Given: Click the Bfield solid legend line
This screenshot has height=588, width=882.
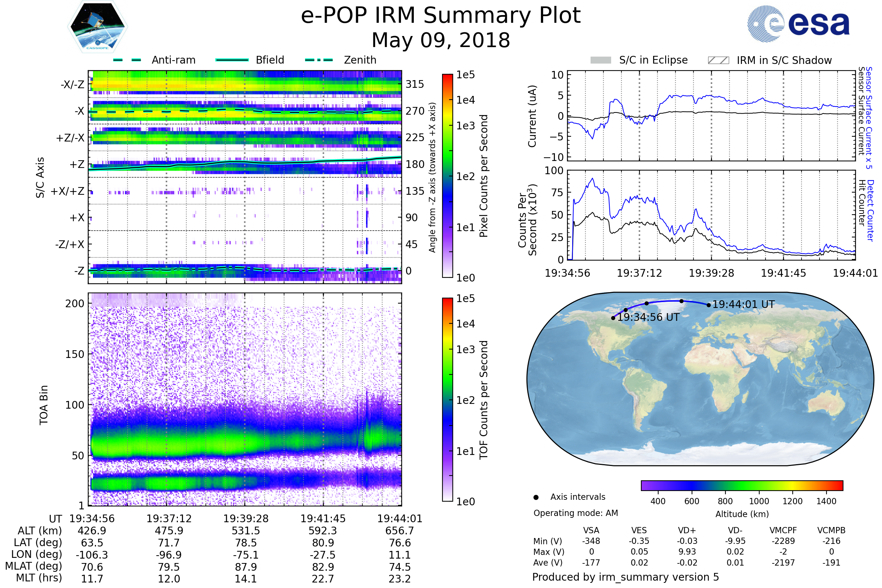Looking at the screenshot, I should coord(232,60).
